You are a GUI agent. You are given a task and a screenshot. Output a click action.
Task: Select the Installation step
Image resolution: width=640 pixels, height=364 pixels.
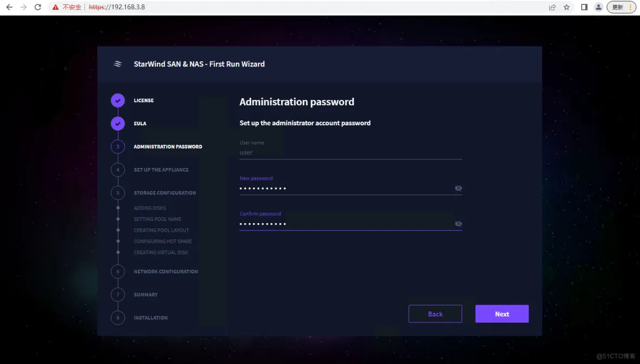[151, 318]
